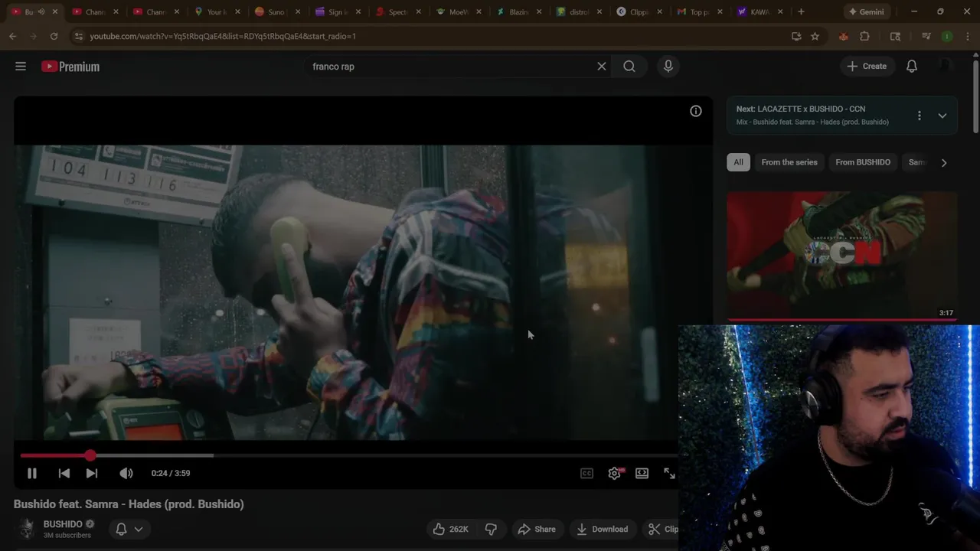The height and width of the screenshot is (551, 980).
Task: Switch to the Spectr tab
Action: [397, 11]
